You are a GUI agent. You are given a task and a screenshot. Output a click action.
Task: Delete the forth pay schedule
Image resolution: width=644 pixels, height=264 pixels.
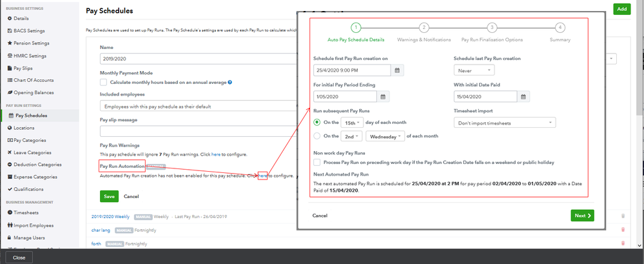623,243
